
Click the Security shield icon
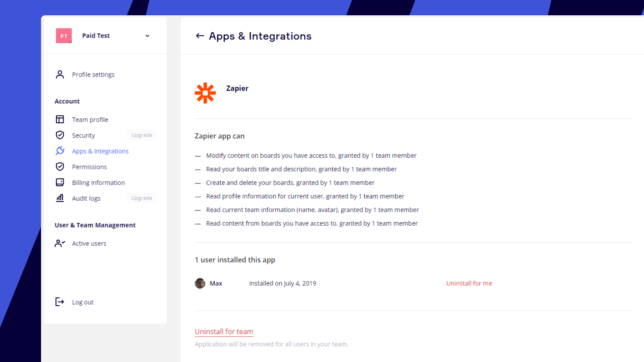[x=60, y=135]
